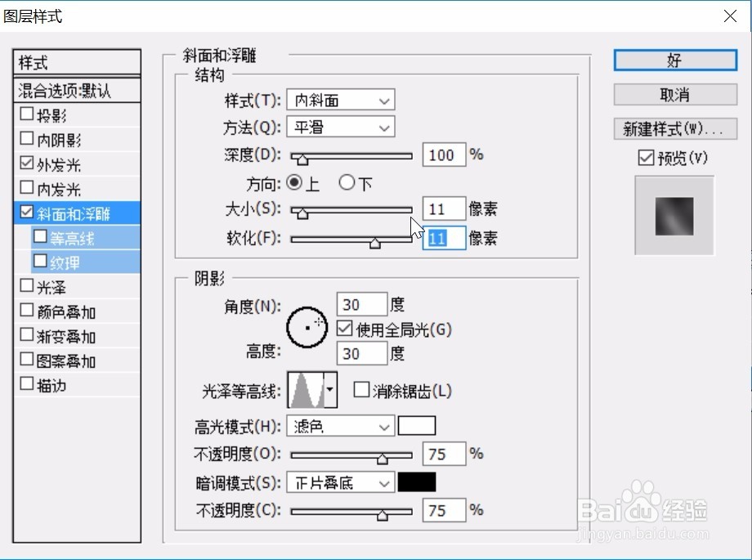
Task: Enable 消除锯齿 for the contour
Action: coord(361,389)
